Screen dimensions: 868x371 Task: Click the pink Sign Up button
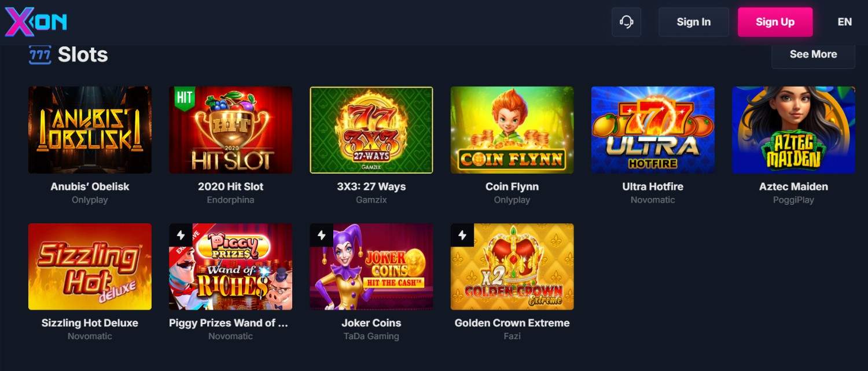click(775, 22)
